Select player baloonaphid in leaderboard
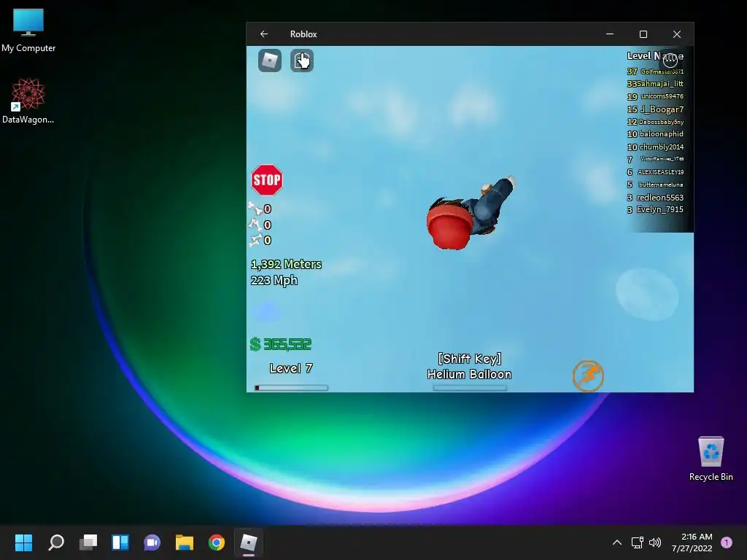The height and width of the screenshot is (560, 747). 656,134
